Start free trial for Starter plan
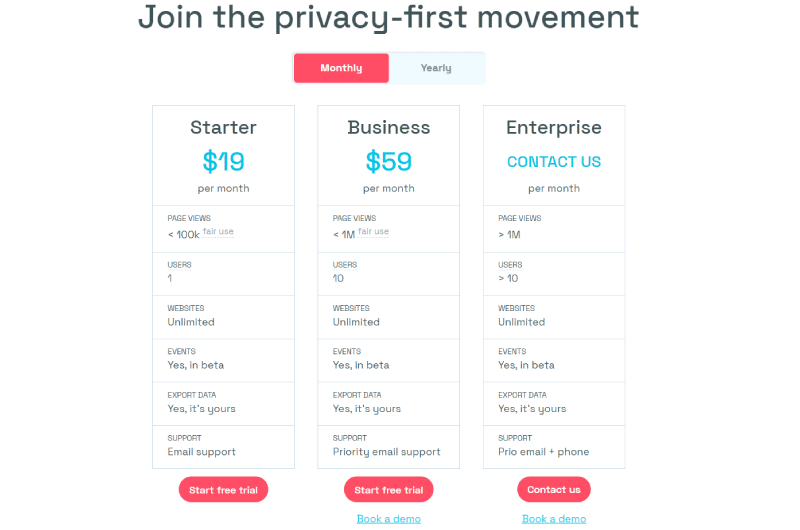Screen dimensions: 800x530 pyautogui.click(x=223, y=490)
